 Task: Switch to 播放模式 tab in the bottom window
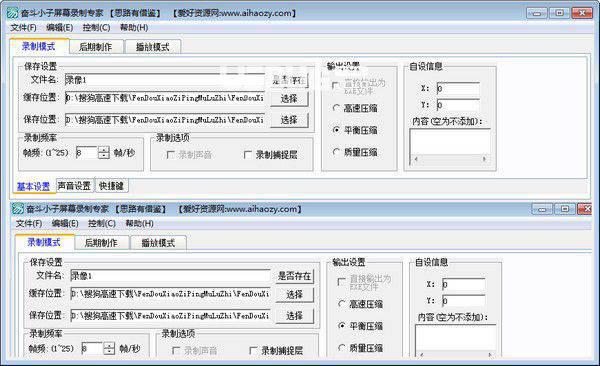pyautogui.click(x=158, y=243)
